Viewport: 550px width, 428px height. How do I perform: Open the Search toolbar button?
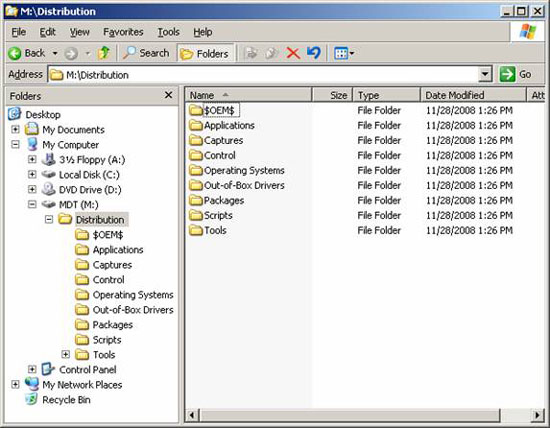click(x=146, y=53)
